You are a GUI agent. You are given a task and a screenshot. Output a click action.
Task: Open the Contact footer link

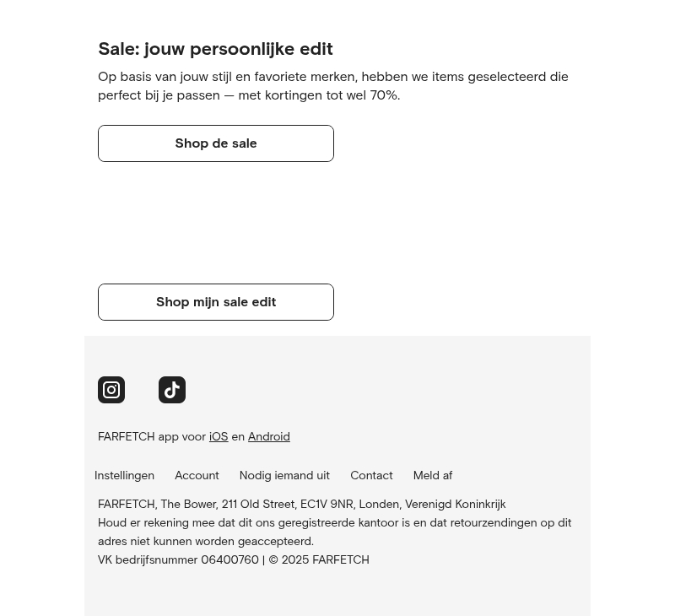click(371, 475)
